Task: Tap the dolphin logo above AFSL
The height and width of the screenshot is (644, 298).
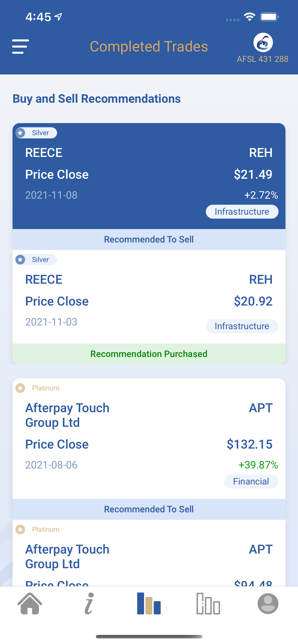Action: [263, 42]
